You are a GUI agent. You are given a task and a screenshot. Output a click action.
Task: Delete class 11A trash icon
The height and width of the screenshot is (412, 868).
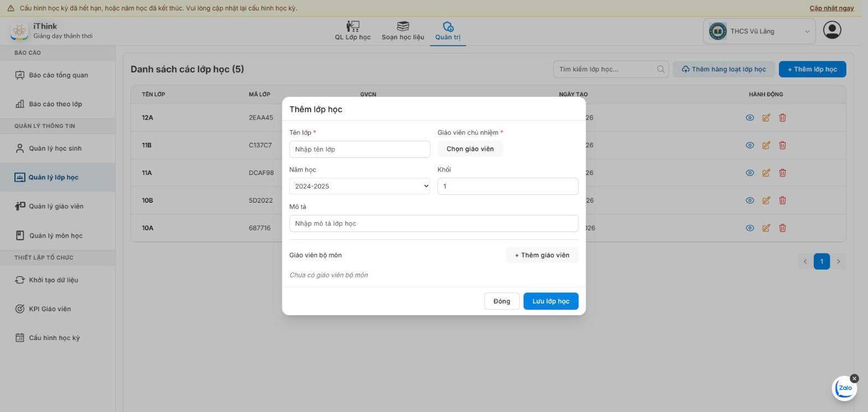click(783, 173)
